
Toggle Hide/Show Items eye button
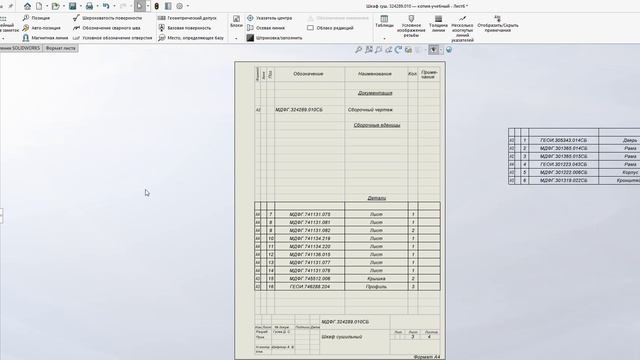pos(433,50)
